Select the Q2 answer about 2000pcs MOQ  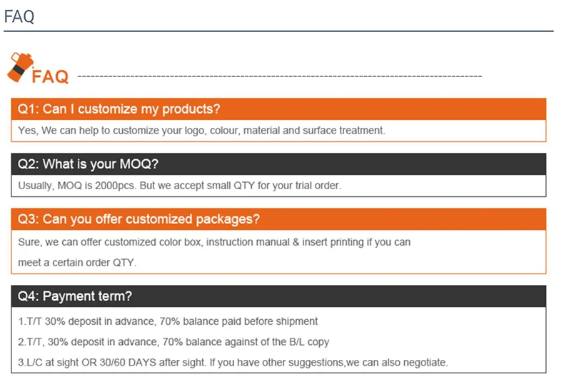coord(180,186)
